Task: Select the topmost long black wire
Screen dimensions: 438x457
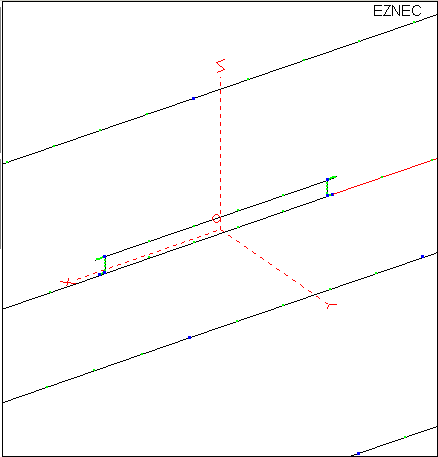Action: click(x=220, y=89)
